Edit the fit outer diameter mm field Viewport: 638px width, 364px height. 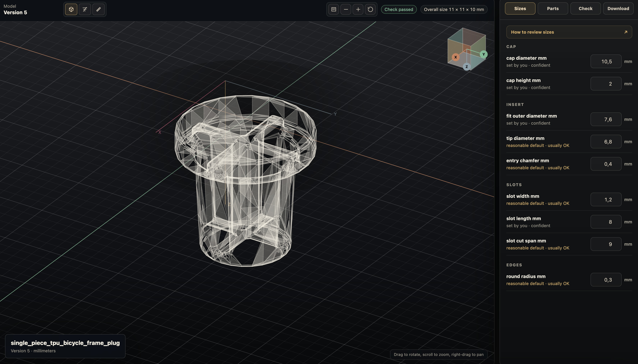(x=606, y=119)
